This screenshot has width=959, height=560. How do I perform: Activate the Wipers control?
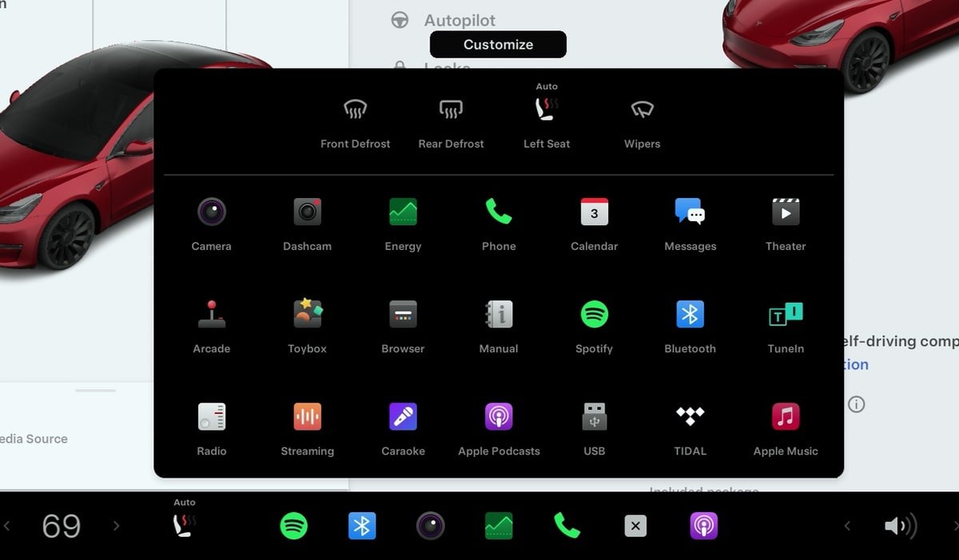[x=642, y=123]
